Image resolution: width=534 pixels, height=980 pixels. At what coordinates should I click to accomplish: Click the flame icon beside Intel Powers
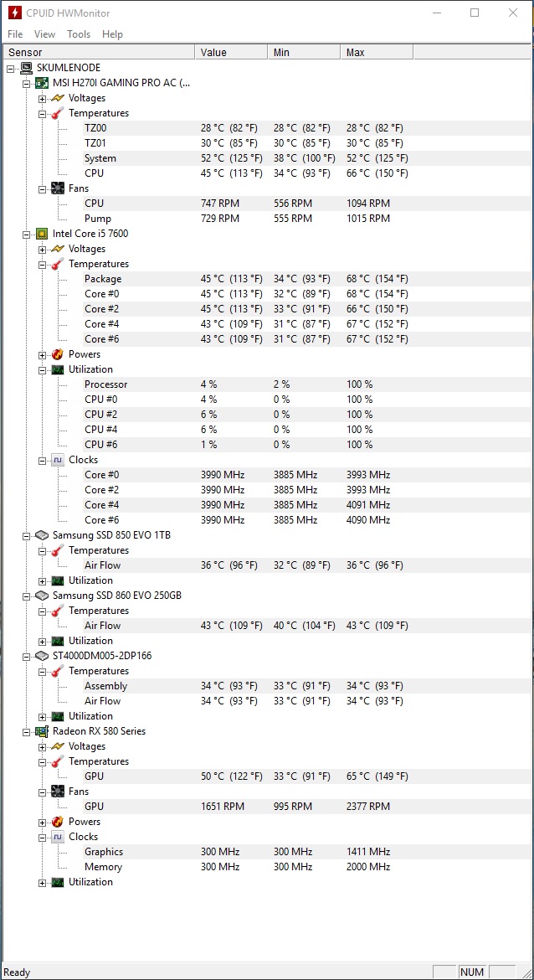coord(58,354)
